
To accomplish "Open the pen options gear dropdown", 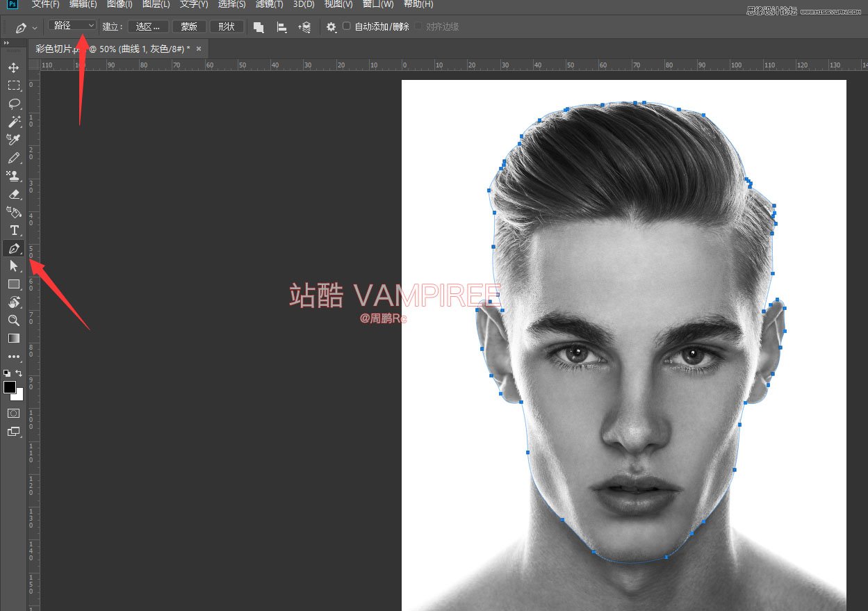I will pos(331,27).
